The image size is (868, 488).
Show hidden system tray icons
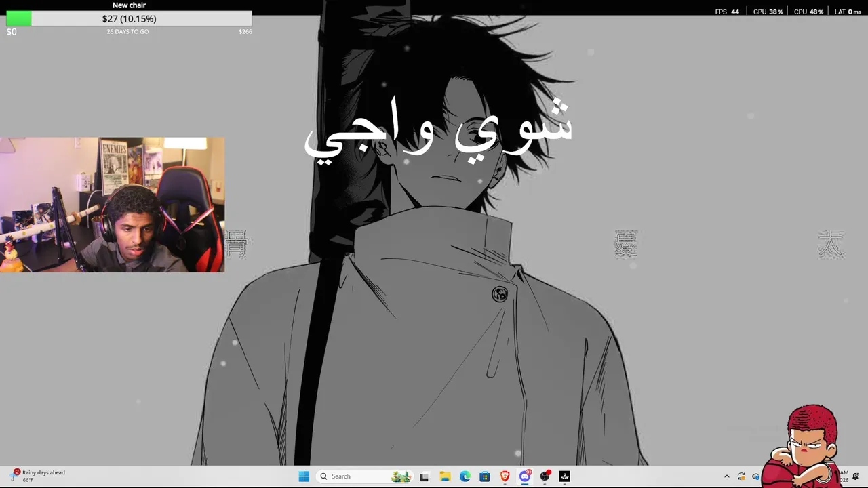(x=727, y=476)
